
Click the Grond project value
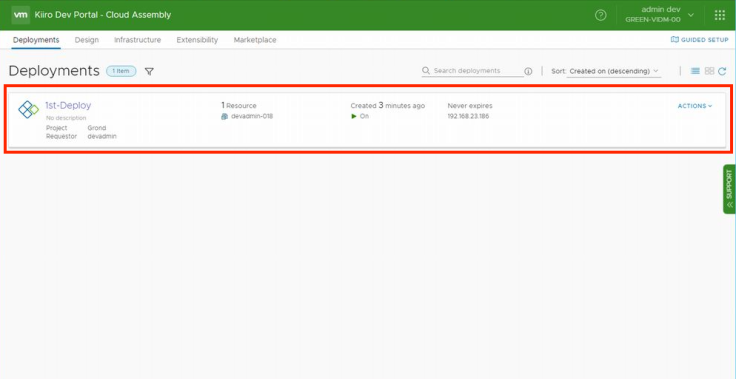[x=97, y=128]
